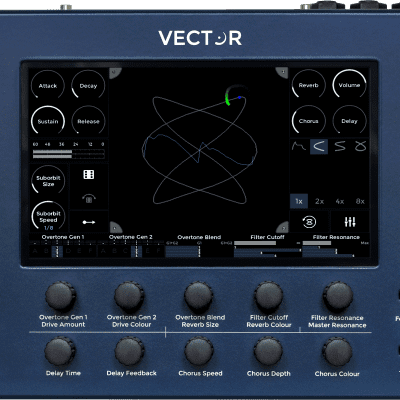Click the Chorus Depth hardware knob
This screenshot has width=400, height=400.
[268, 352]
